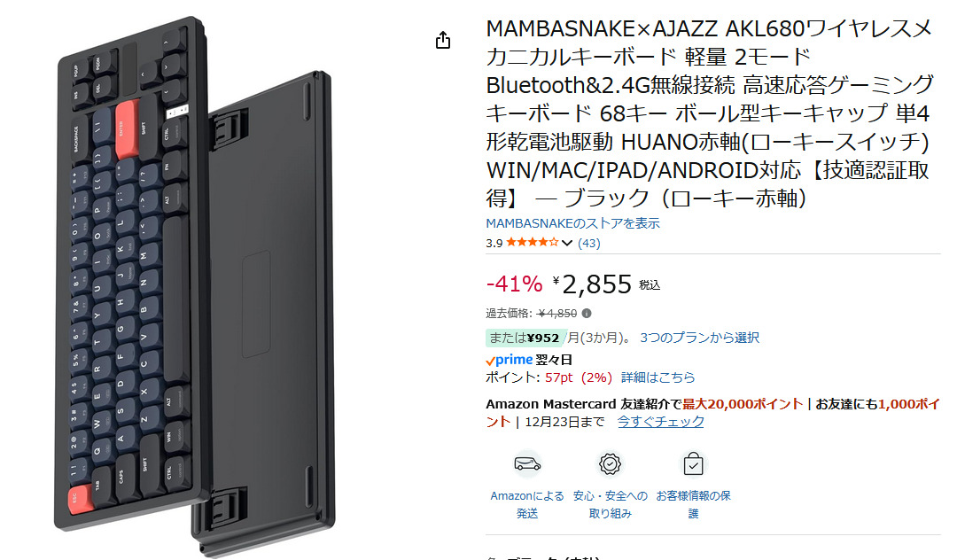
Task: Open the past price info icon
Action: coord(587,313)
